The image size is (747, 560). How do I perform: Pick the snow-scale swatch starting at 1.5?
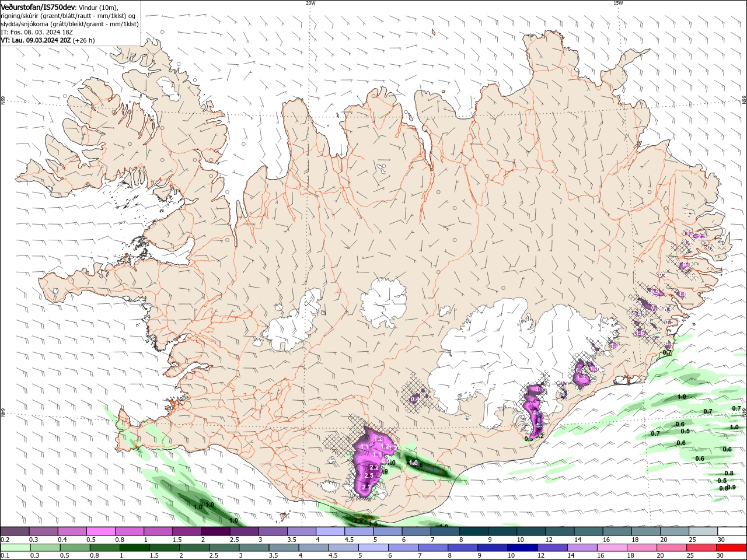(187, 531)
